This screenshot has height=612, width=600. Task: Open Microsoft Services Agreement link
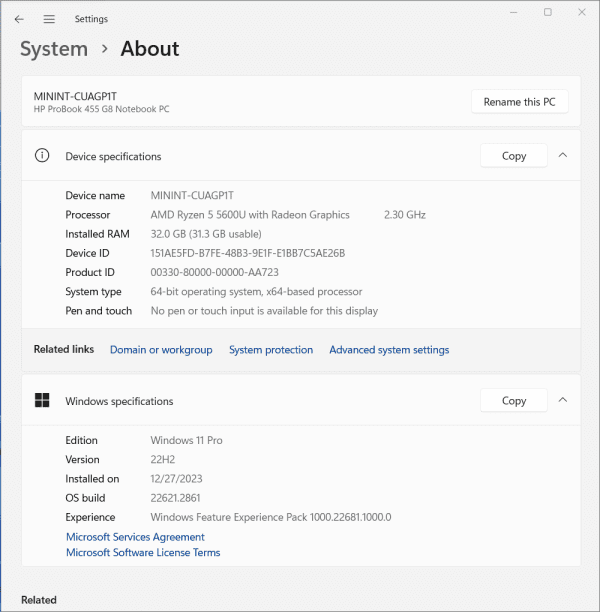point(135,537)
